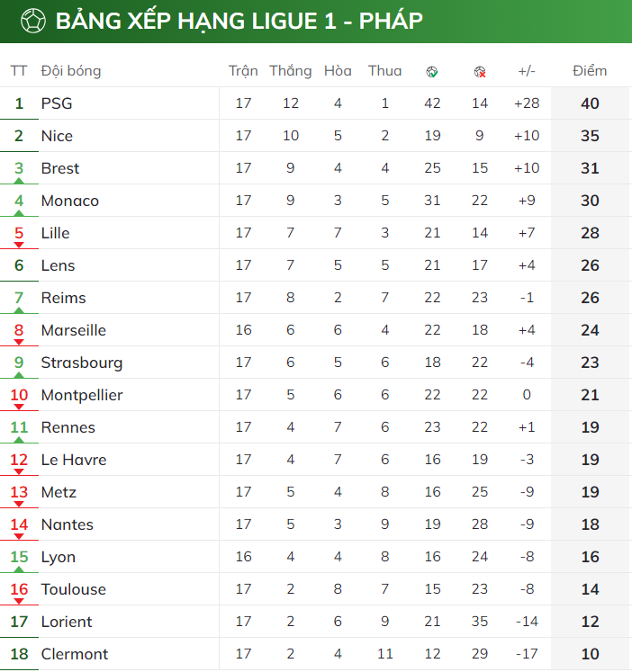Click the red down arrow under rank 5

tap(19, 246)
